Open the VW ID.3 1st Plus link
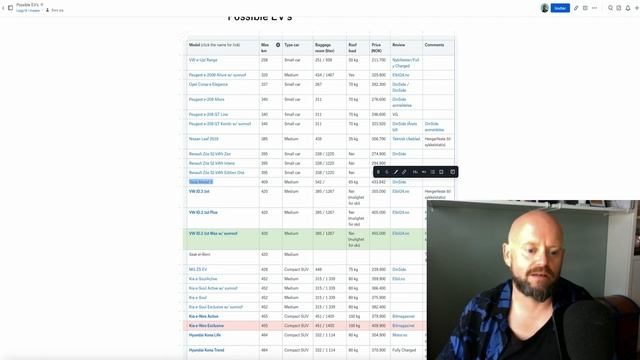This screenshot has width=640, height=360. [x=203, y=213]
